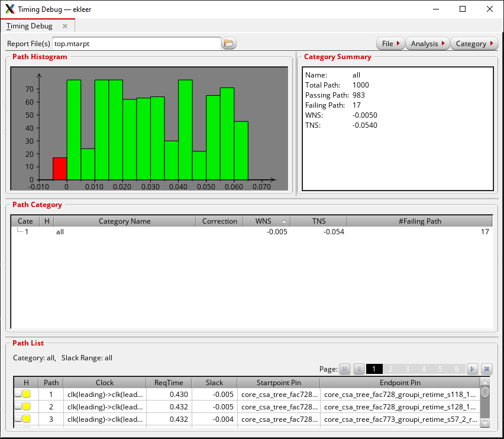Viewport: 504px width, 439px height.
Task: Open the Analysis dropdown menu
Action: pos(427,43)
